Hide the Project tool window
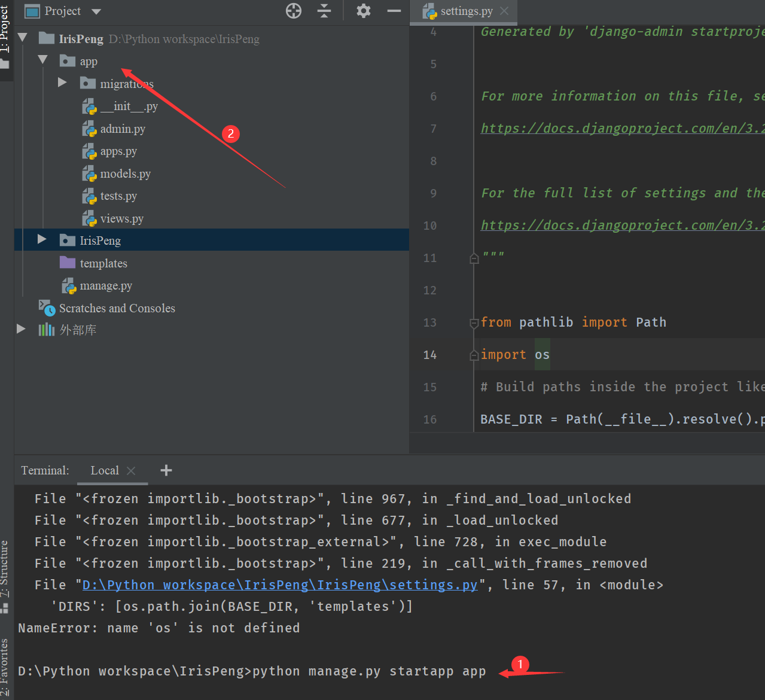The width and height of the screenshot is (765, 700). pos(394,11)
